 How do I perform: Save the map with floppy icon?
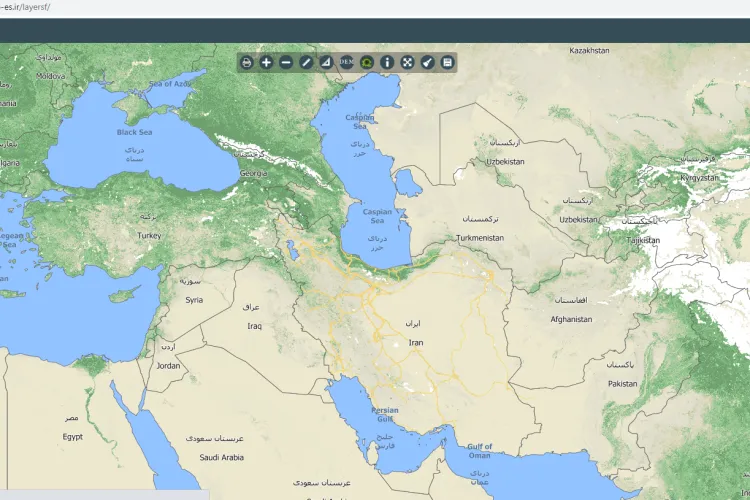point(447,62)
